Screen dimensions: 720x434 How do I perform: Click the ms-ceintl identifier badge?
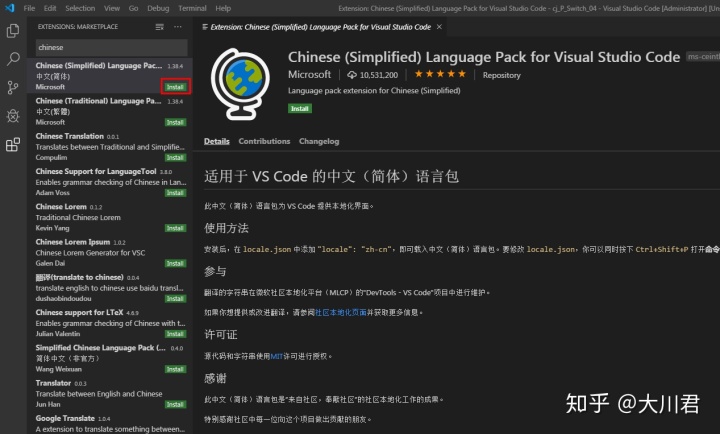pyautogui.click(x=703, y=56)
